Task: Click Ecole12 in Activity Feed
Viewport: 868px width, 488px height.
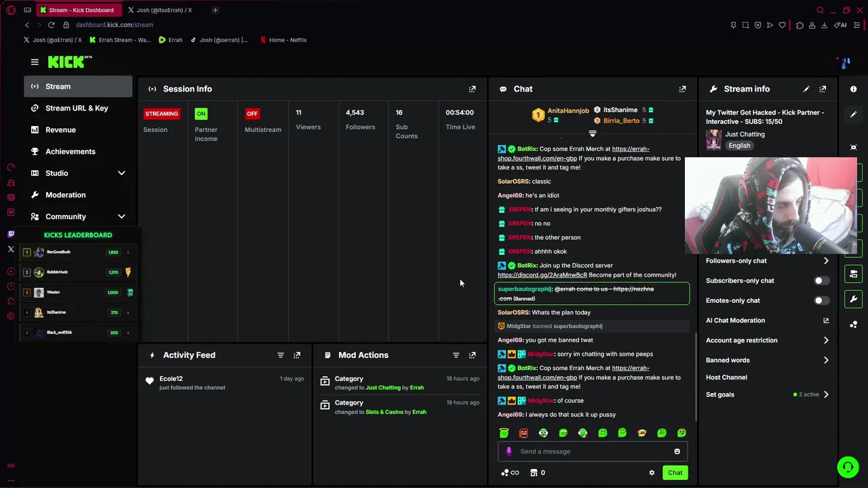Action: [x=171, y=379]
